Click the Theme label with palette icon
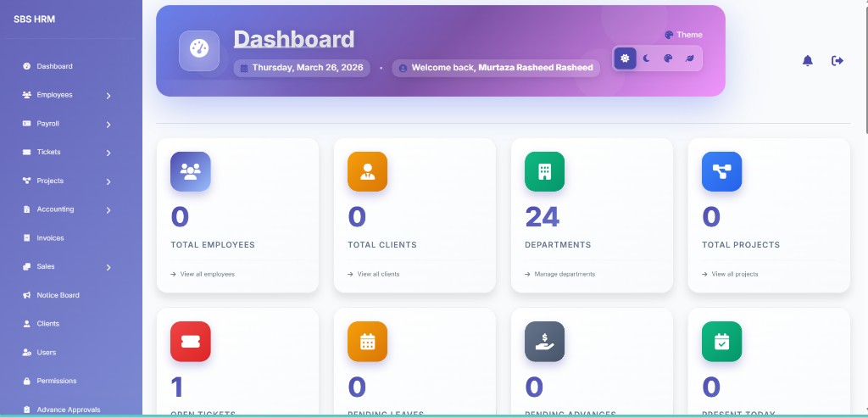 click(x=684, y=35)
